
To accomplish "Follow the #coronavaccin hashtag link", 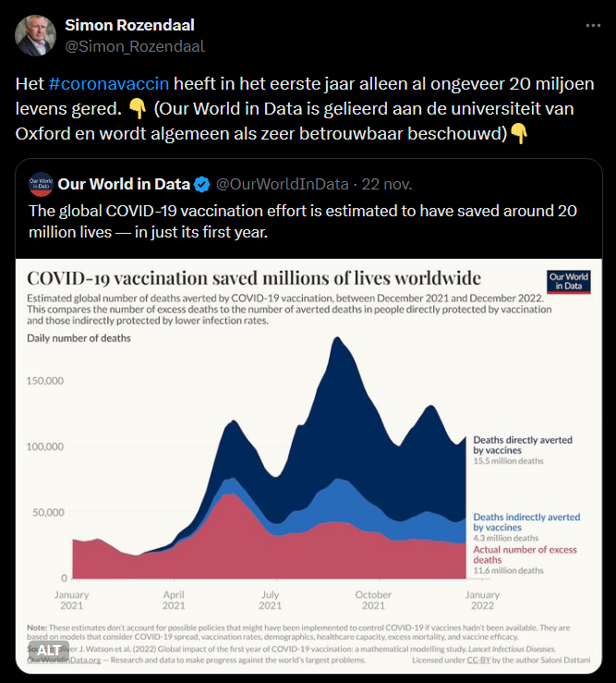I will 108,83.
